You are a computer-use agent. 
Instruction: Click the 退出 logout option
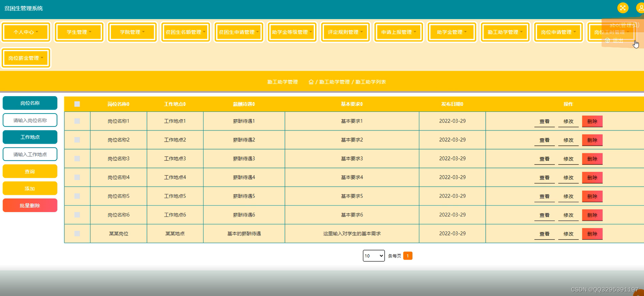tap(614, 40)
